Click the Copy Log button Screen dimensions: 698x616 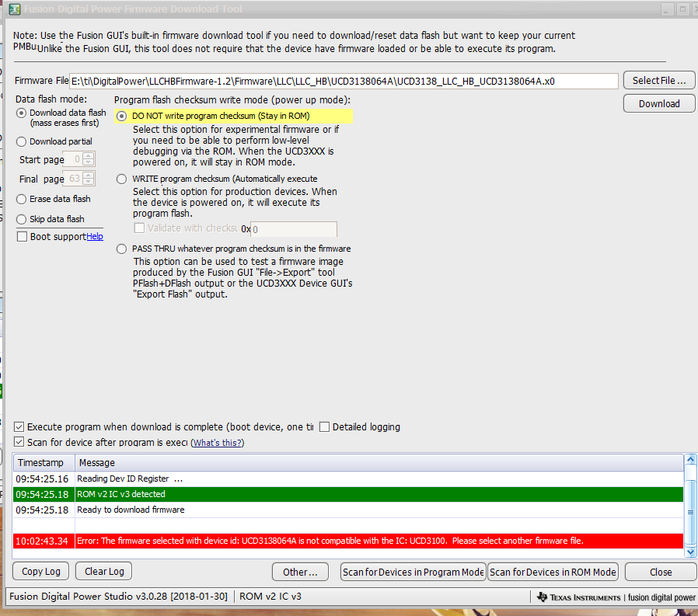tap(41, 572)
